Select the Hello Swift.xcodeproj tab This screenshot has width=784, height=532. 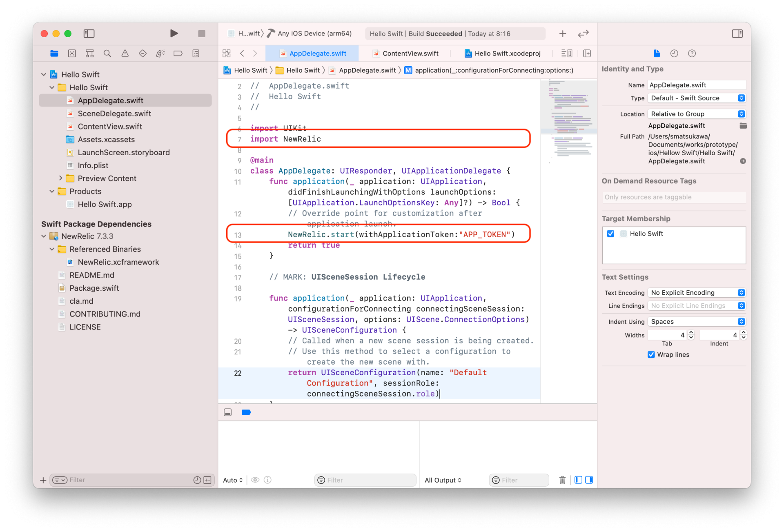[506, 53]
